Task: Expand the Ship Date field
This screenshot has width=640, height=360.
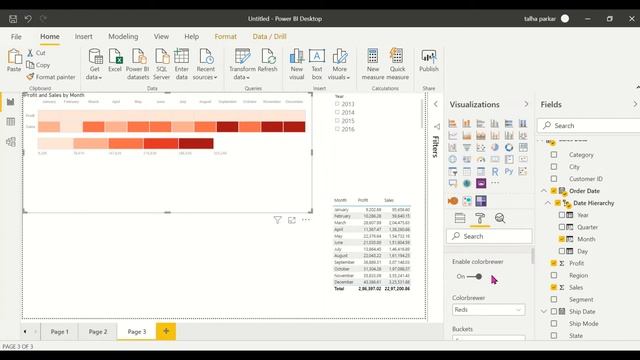Action: tap(544, 311)
